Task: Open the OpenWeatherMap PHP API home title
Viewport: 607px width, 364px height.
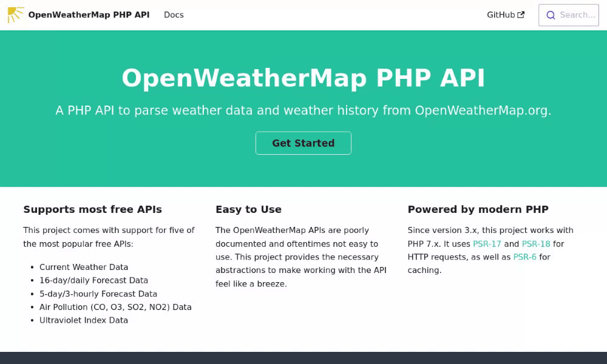Action: (x=89, y=15)
